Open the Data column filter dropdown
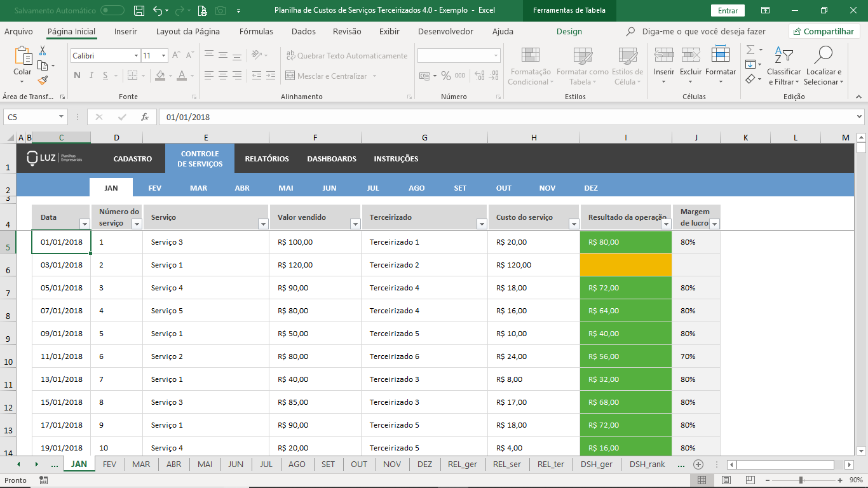 [x=85, y=224]
